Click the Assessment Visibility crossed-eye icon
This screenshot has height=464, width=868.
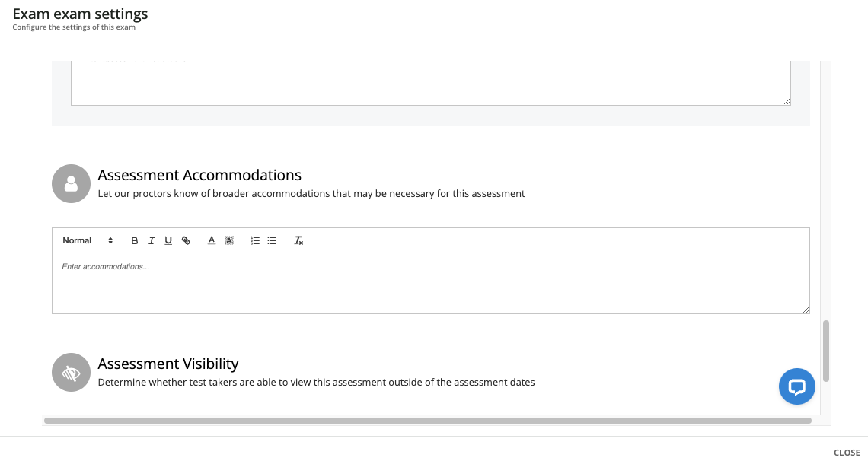point(71,372)
